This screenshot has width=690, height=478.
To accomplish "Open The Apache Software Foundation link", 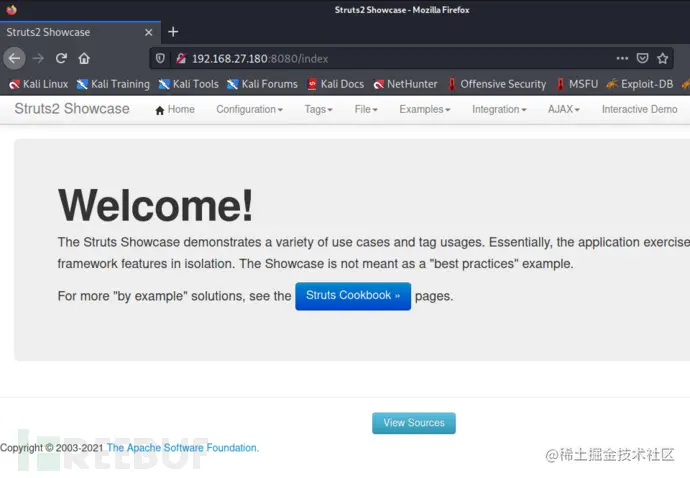I will click(183, 448).
